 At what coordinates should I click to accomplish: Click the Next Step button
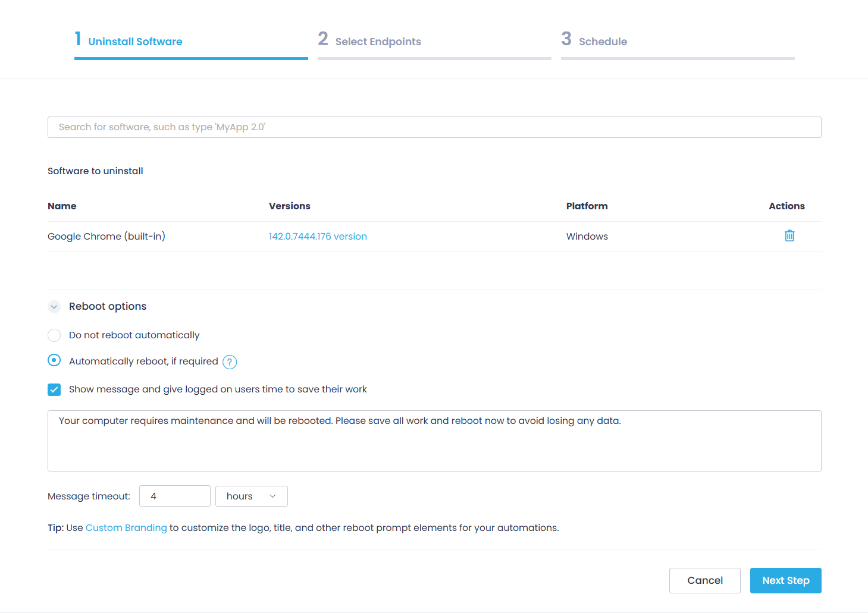tap(785, 580)
